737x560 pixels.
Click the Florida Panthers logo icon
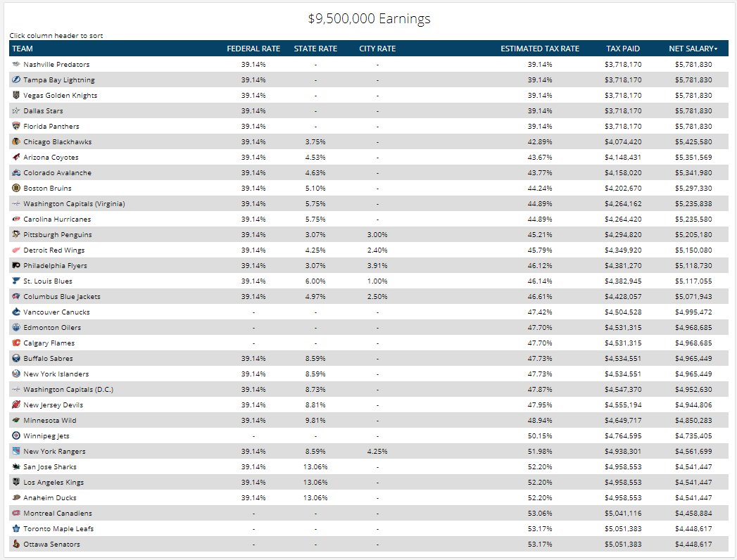tap(16, 126)
